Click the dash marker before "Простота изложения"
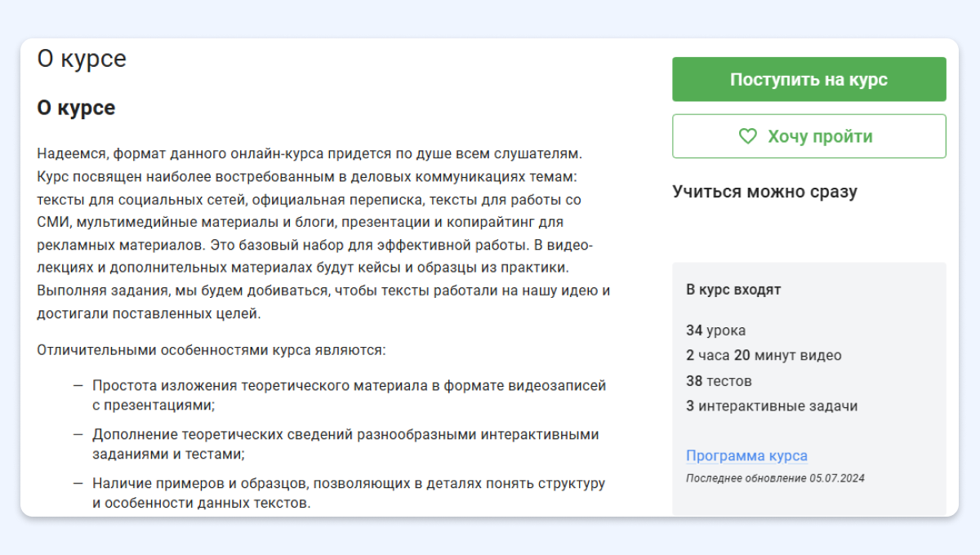980x555 pixels. (78, 385)
